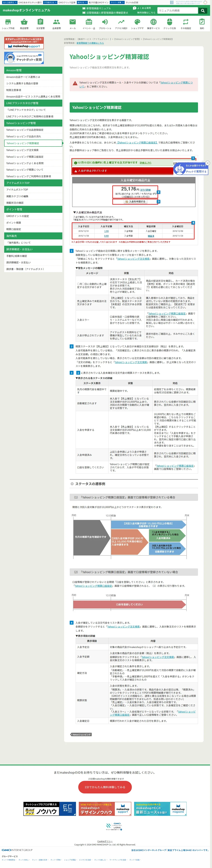
Task: Open the 契約 document icon
Action: (x=202, y=24)
